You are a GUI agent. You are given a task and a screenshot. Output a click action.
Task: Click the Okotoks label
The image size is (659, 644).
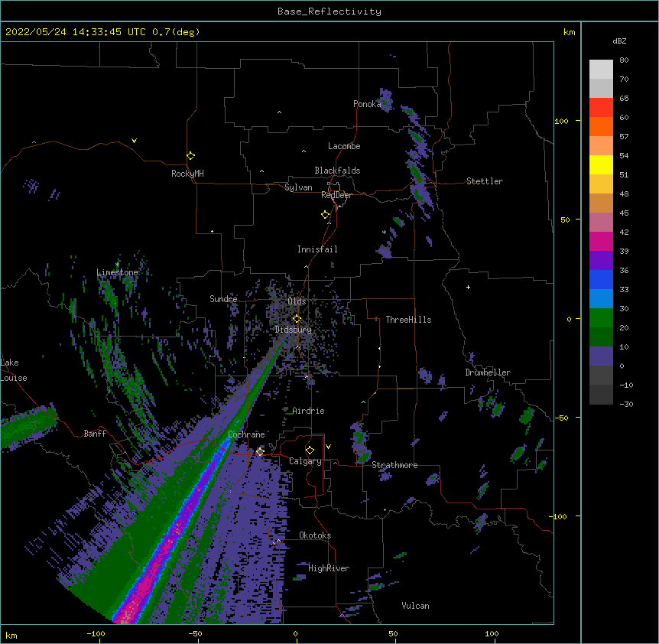click(x=315, y=535)
